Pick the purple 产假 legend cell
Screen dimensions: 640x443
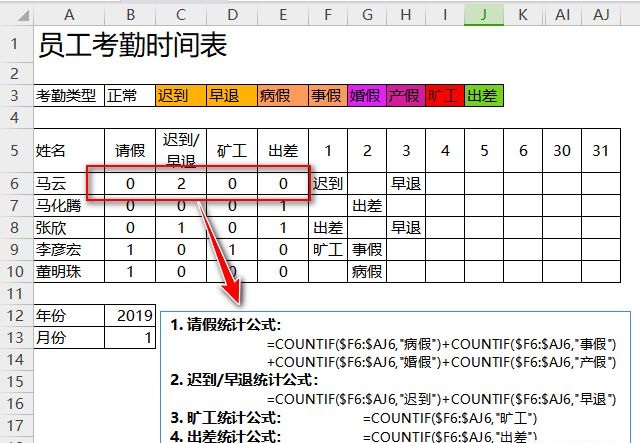pyautogui.click(x=405, y=96)
